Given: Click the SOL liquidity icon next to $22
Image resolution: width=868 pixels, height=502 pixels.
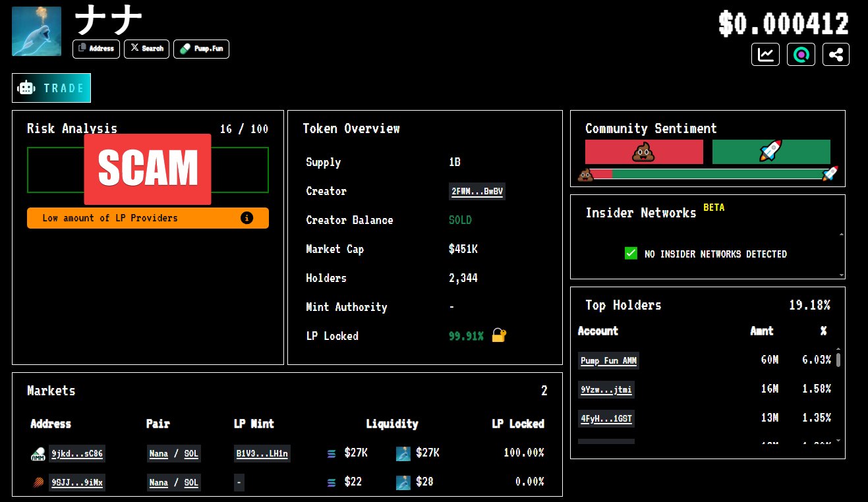Looking at the screenshot, I should (332, 482).
